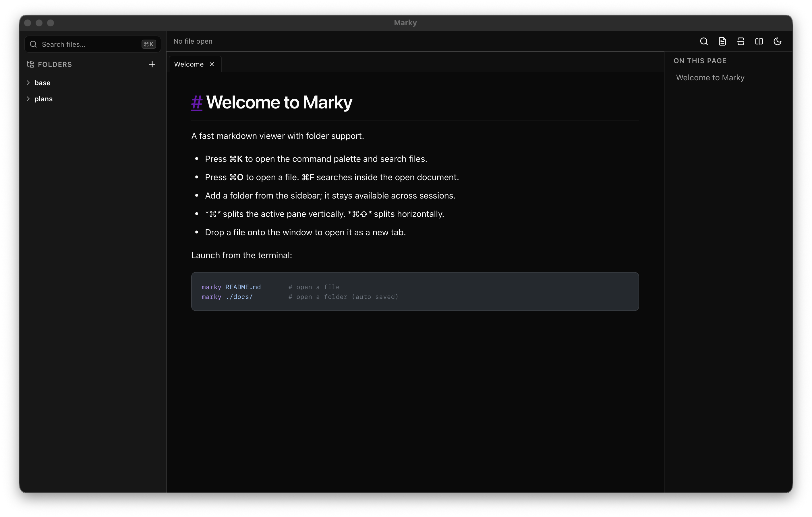Click the folder tree icon beside FOLDERS
This screenshot has height=517, width=812.
tap(30, 64)
